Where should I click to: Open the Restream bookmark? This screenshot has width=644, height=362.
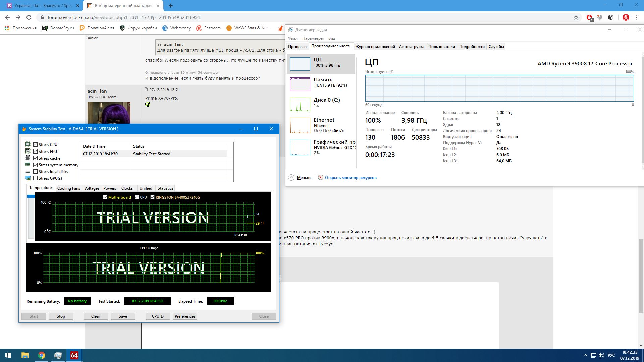coord(209,28)
